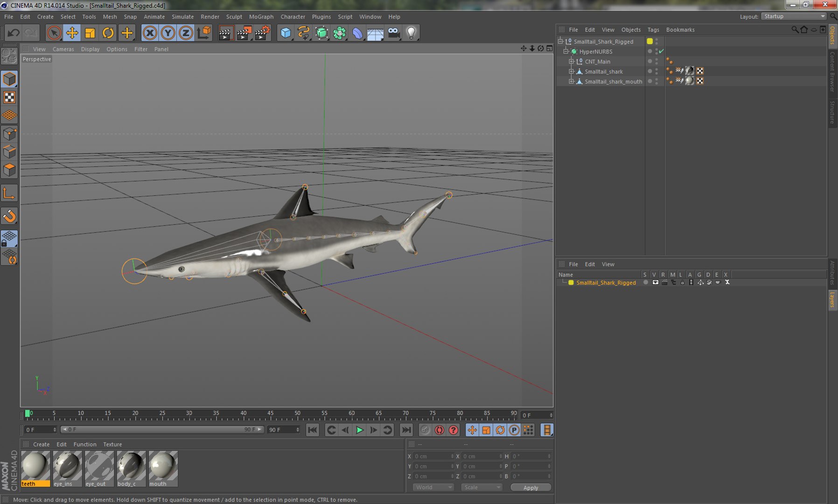Open the material manager Texture menu

tap(112, 444)
